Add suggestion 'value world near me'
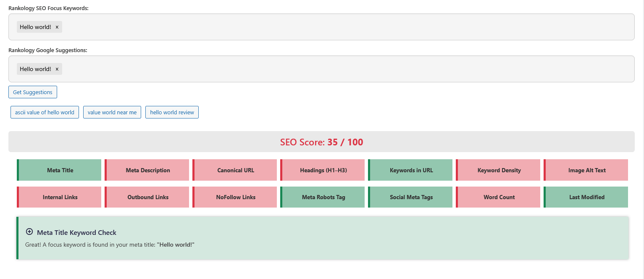Viewport: 644px width, 279px height. 112,112
